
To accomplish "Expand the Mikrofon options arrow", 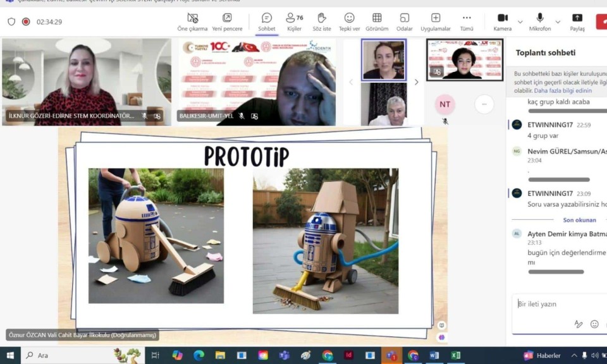I will 558,22.
